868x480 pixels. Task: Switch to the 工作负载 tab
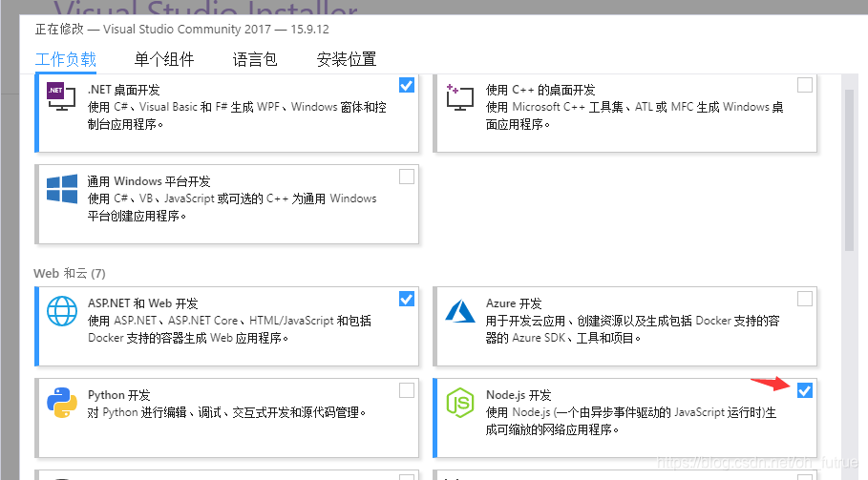[x=66, y=59]
